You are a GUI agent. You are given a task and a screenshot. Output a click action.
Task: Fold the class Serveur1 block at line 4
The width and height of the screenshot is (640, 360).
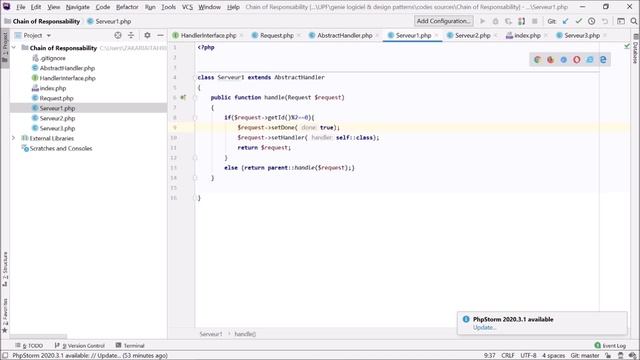click(x=195, y=78)
